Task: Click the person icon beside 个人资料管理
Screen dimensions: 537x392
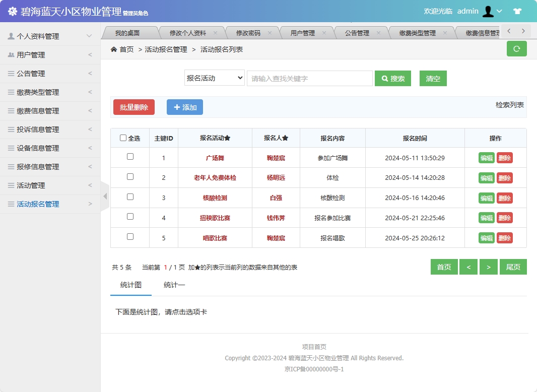Action: [11, 36]
